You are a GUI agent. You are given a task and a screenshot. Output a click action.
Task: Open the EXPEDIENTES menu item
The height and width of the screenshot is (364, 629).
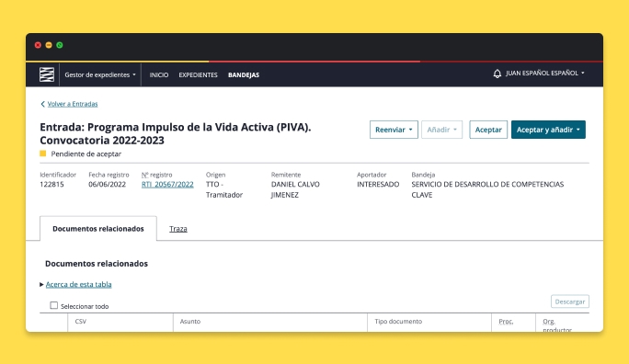[198, 75]
